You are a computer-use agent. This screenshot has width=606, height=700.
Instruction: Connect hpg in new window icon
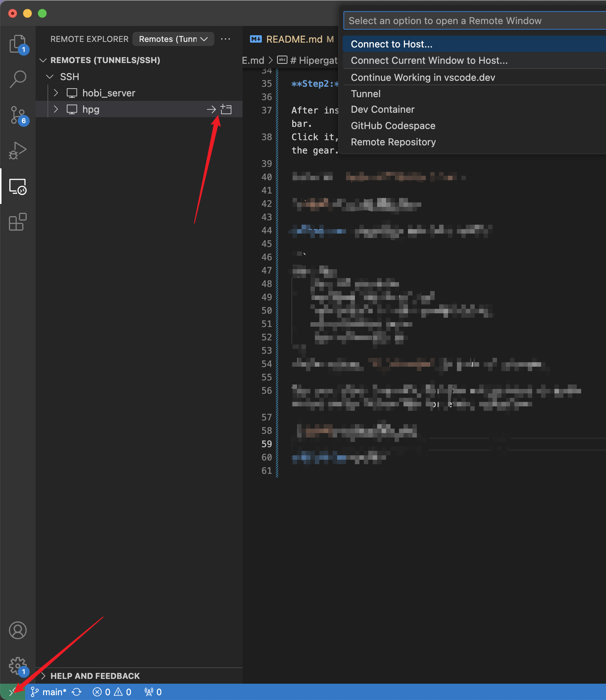[226, 109]
